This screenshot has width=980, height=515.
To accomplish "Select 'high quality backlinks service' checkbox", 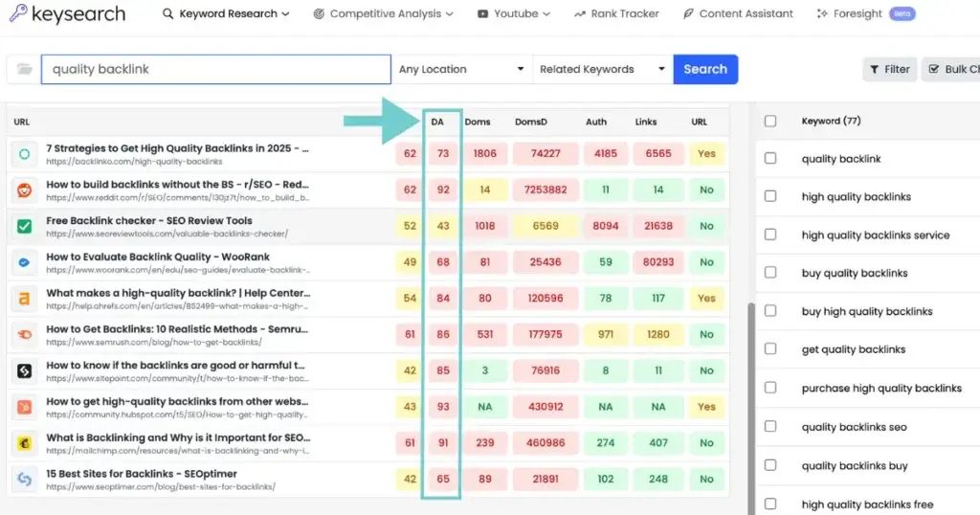I will click(x=770, y=235).
